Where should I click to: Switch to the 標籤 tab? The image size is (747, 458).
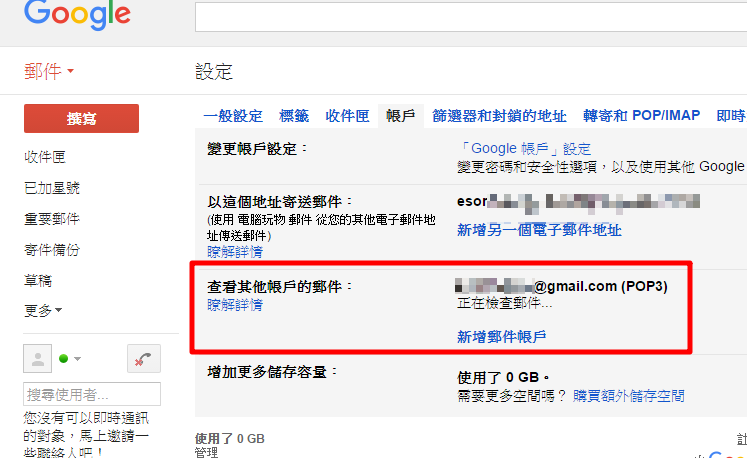tap(294, 116)
